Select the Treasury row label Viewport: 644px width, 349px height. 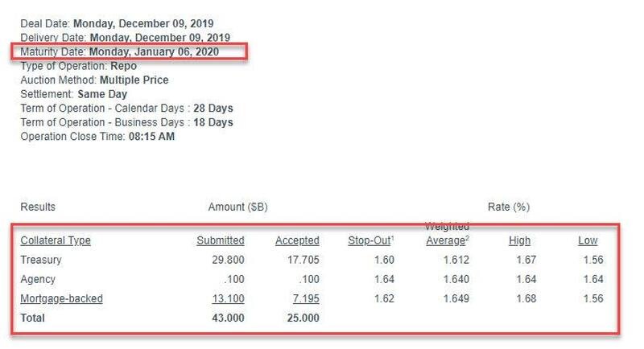(41, 260)
